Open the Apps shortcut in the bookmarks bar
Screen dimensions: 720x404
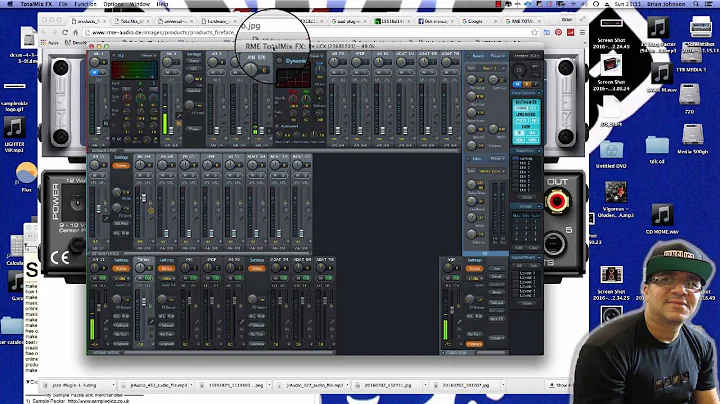(x=50, y=43)
